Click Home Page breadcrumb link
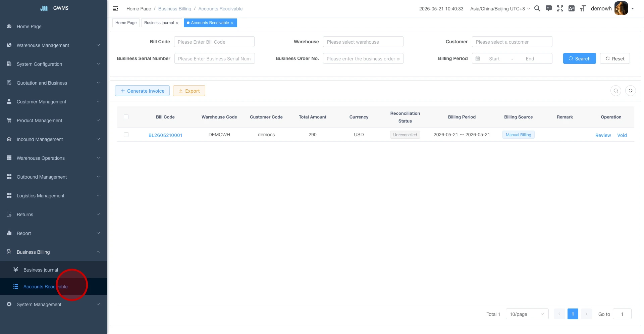Viewport: 644px width, 334px height. (x=139, y=9)
